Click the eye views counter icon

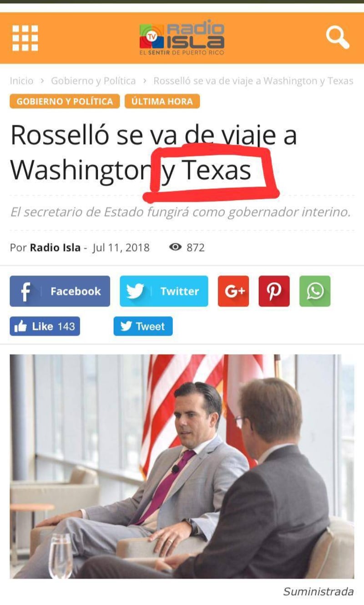coord(175,247)
